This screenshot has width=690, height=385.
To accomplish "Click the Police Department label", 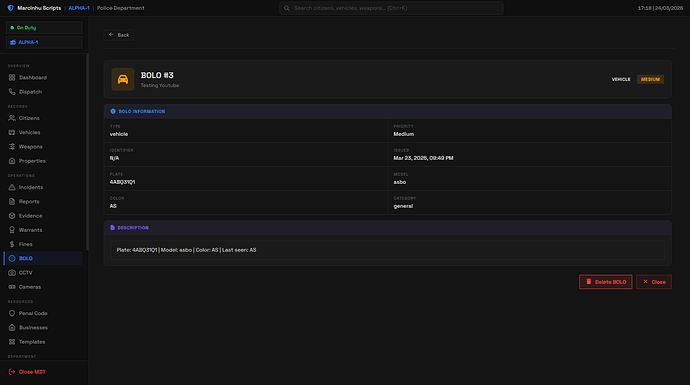I will (121, 8).
